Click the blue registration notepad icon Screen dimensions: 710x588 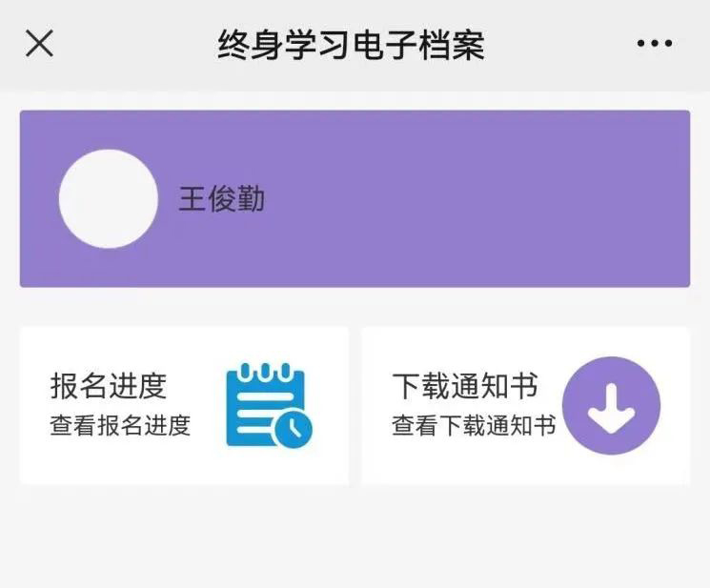pos(269,405)
